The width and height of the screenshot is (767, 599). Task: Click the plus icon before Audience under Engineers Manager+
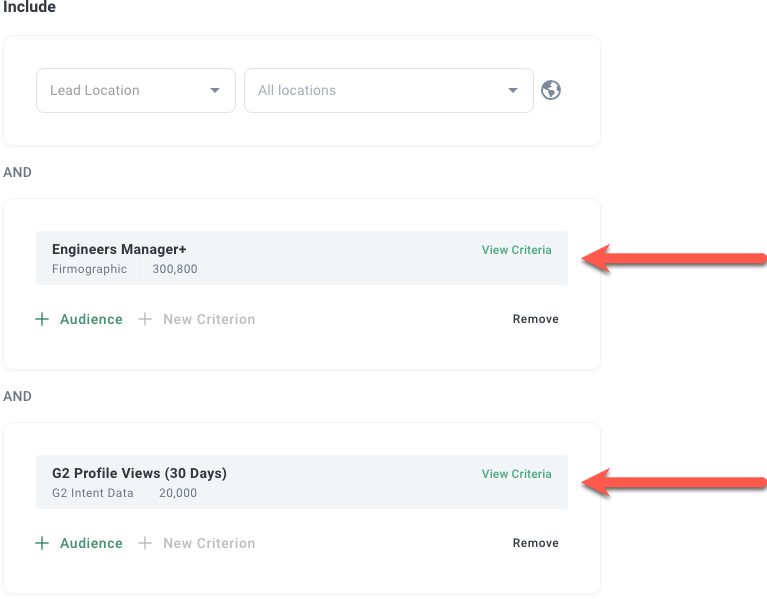[x=42, y=319]
